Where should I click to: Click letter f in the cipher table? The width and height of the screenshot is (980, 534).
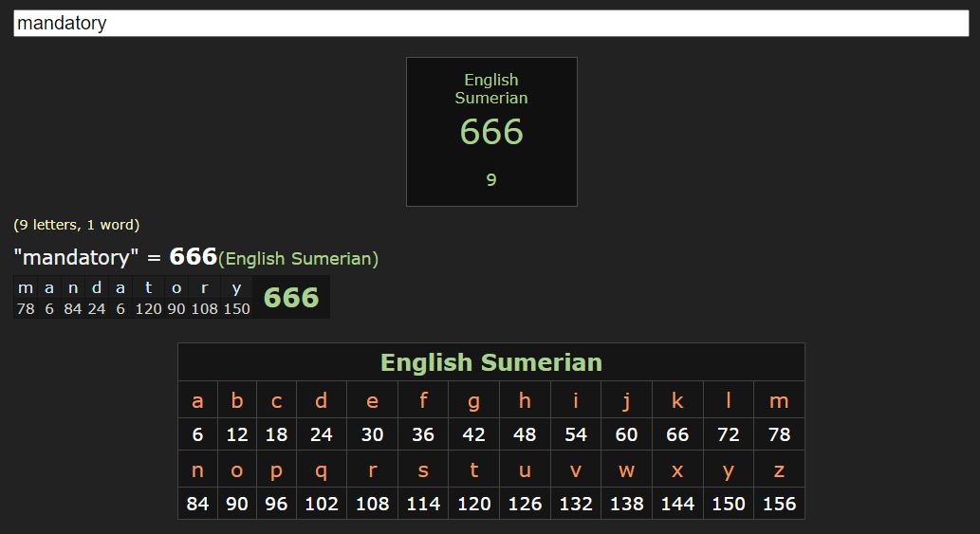click(x=423, y=399)
